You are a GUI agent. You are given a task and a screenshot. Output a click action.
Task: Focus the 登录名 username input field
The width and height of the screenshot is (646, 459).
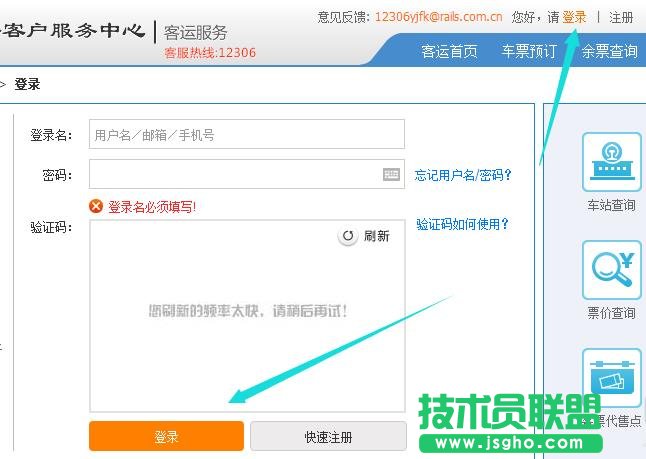pyautogui.click(x=247, y=134)
